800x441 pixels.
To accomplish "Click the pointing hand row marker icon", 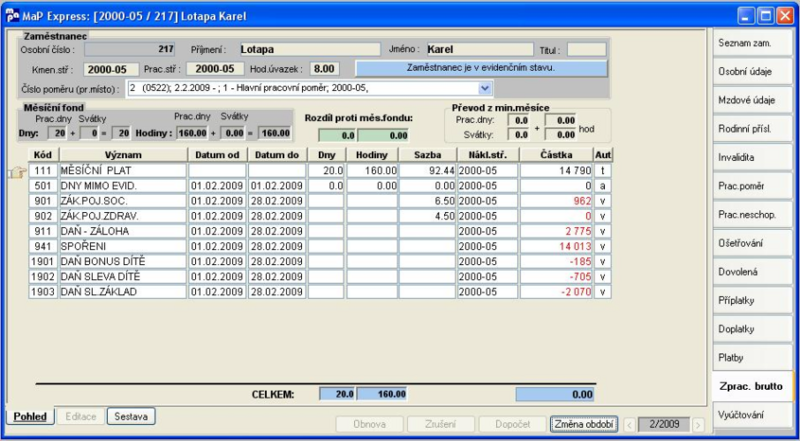I will [17, 173].
